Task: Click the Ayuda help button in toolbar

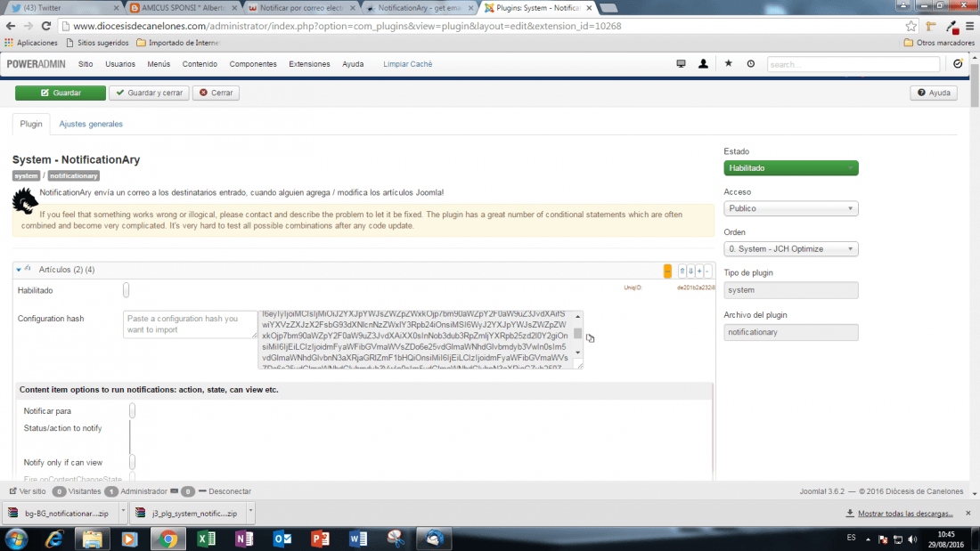Action: (x=934, y=93)
